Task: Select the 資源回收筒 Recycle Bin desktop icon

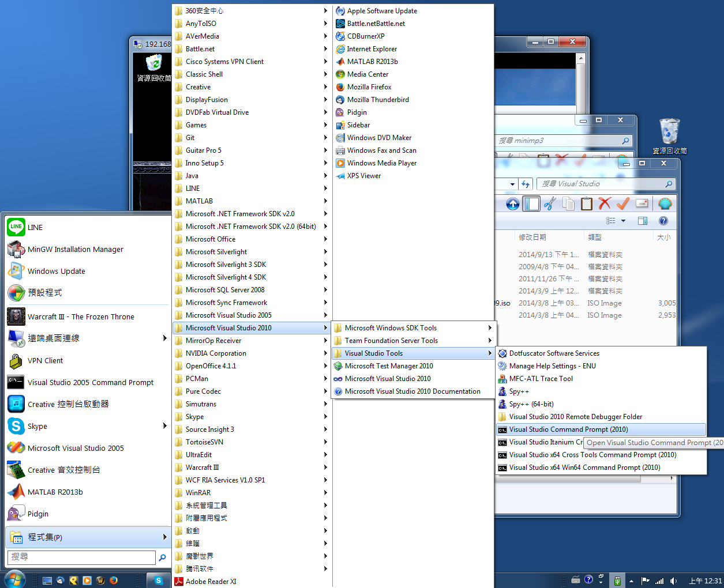Action: click(669, 136)
